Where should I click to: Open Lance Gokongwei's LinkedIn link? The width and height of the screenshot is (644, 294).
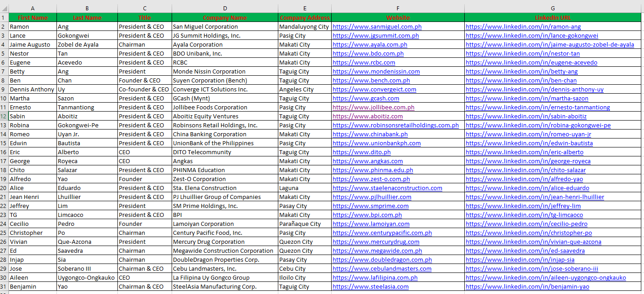(532, 35)
